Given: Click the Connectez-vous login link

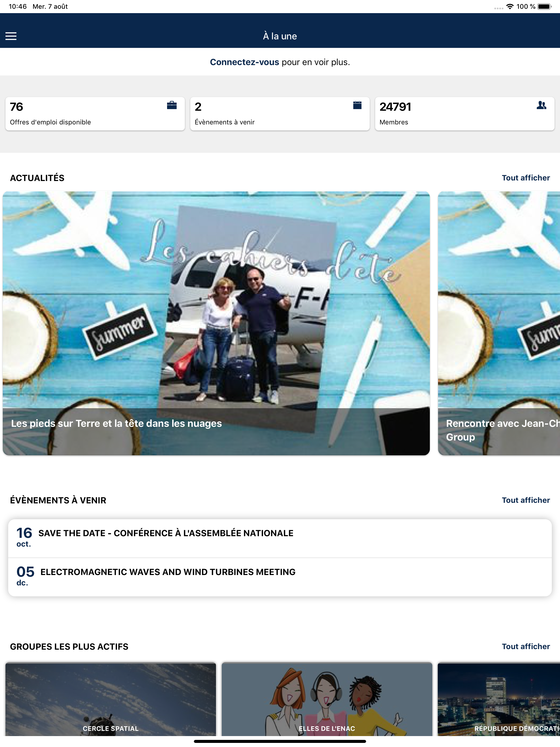Looking at the screenshot, I should pos(244,62).
